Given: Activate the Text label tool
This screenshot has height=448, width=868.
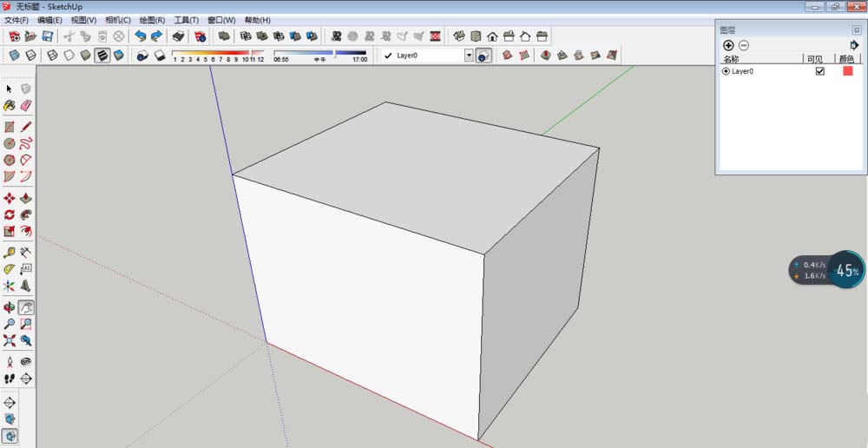Looking at the screenshot, I should 26,269.
